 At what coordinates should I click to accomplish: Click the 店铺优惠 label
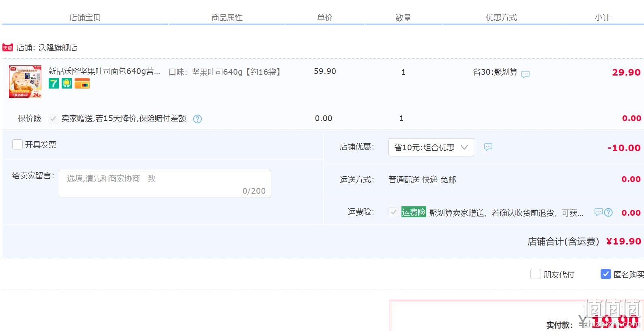(x=357, y=147)
